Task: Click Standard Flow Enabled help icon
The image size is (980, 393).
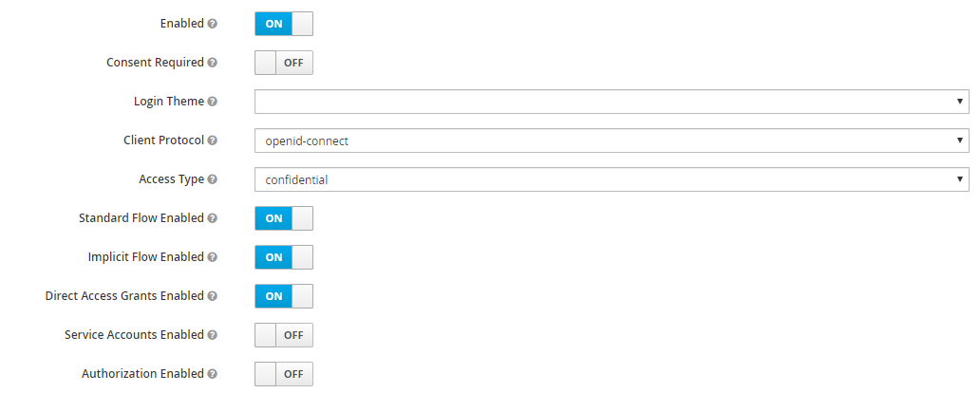Action: pyautogui.click(x=213, y=218)
